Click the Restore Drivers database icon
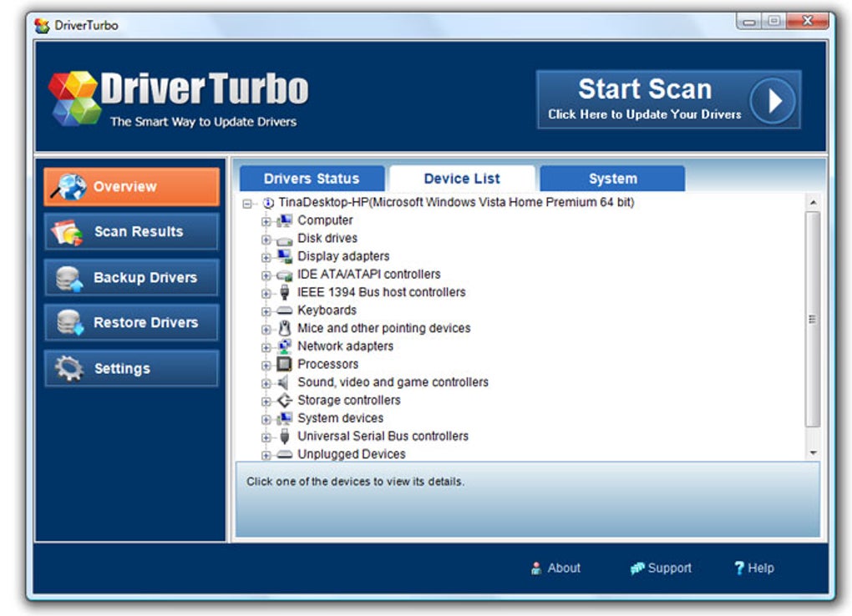 (69, 323)
